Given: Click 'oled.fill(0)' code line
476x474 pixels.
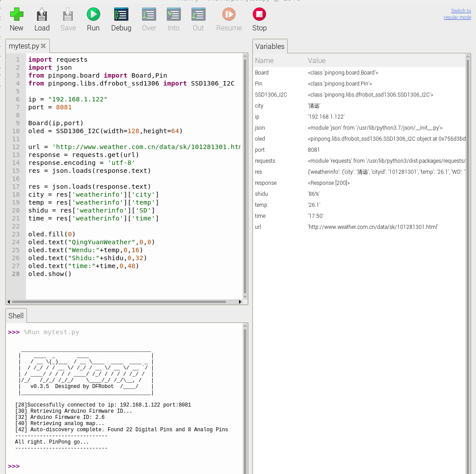Looking at the screenshot, I should pos(52,234).
